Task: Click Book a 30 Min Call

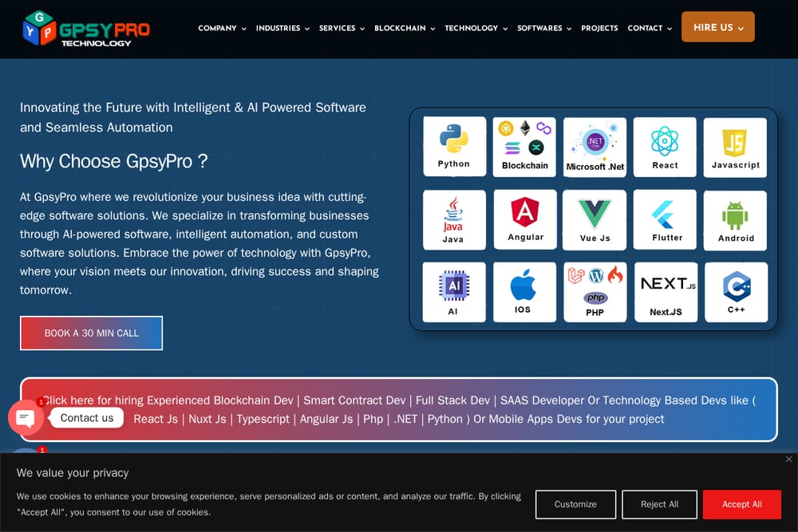Action: pos(91,333)
